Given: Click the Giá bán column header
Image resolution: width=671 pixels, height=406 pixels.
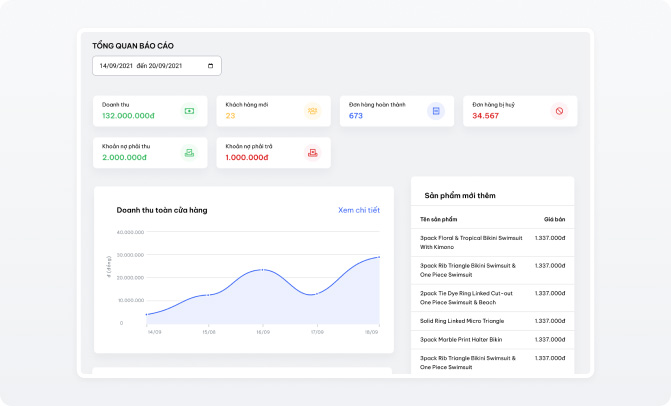Looking at the screenshot, I should click(554, 219).
